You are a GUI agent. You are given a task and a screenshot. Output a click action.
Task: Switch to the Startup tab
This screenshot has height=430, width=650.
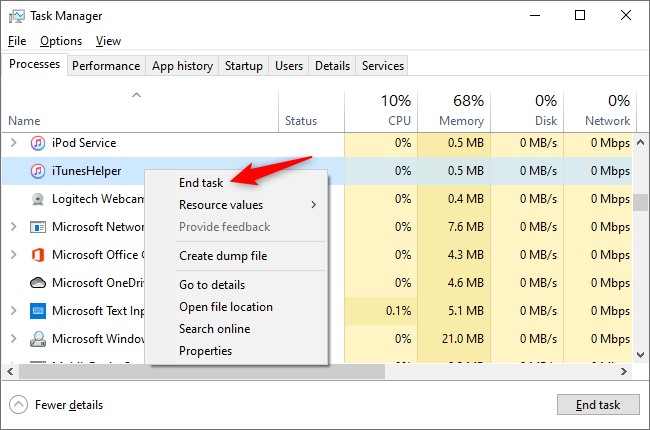(x=244, y=66)
